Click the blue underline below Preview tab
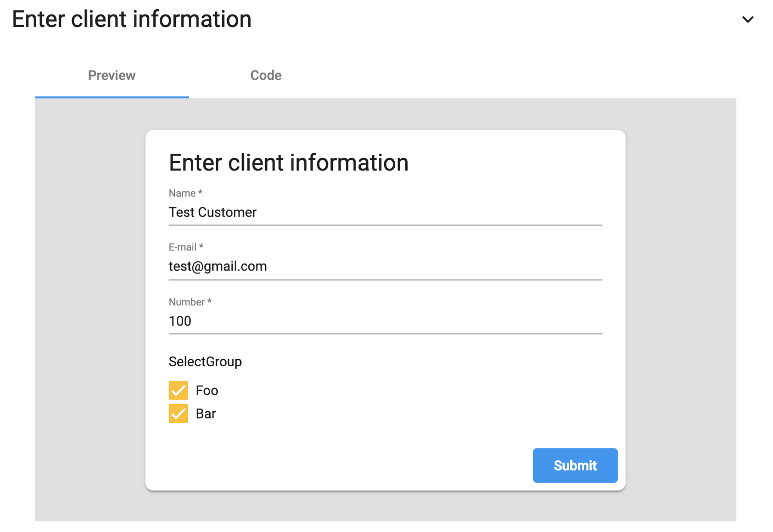Viewport: 773px width, 532px height. [x=112, y=97]
